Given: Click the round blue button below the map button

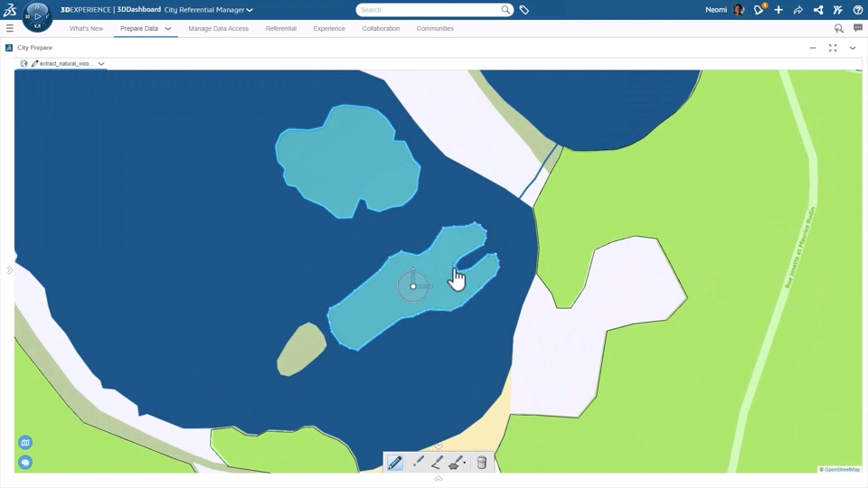Looking at the screenshot, I should pos(25,463).
